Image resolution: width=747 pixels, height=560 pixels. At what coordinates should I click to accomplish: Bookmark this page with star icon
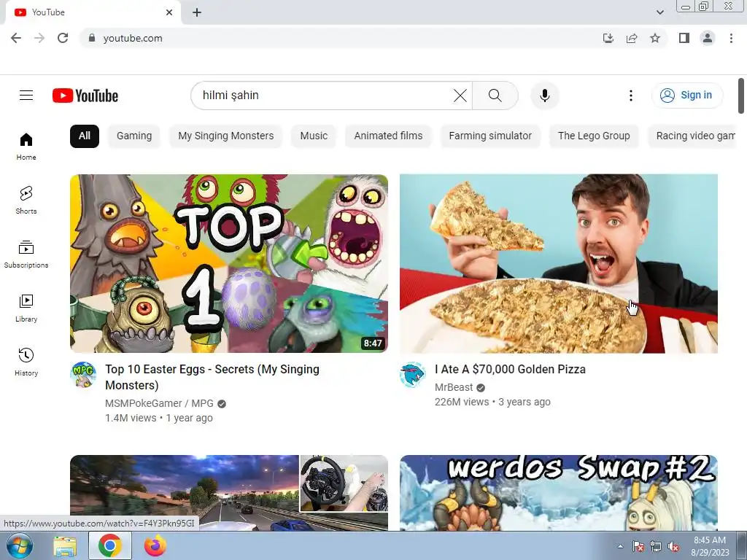[655, 38]
